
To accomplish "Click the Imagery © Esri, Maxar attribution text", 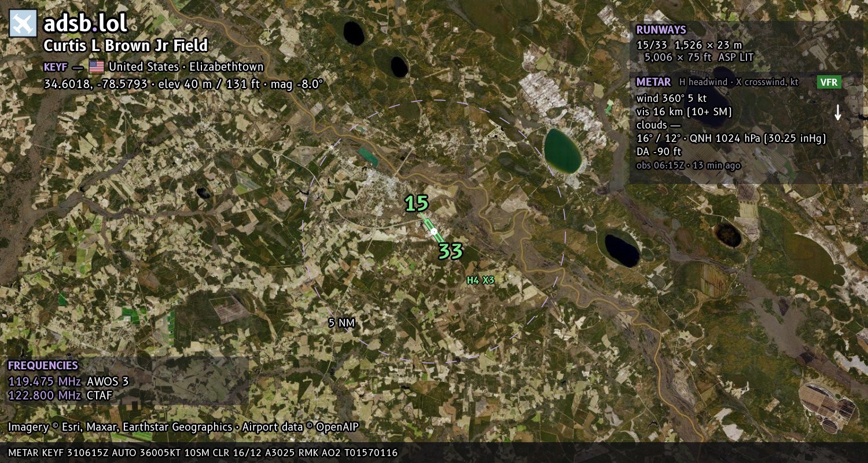I will click(120, 427).
